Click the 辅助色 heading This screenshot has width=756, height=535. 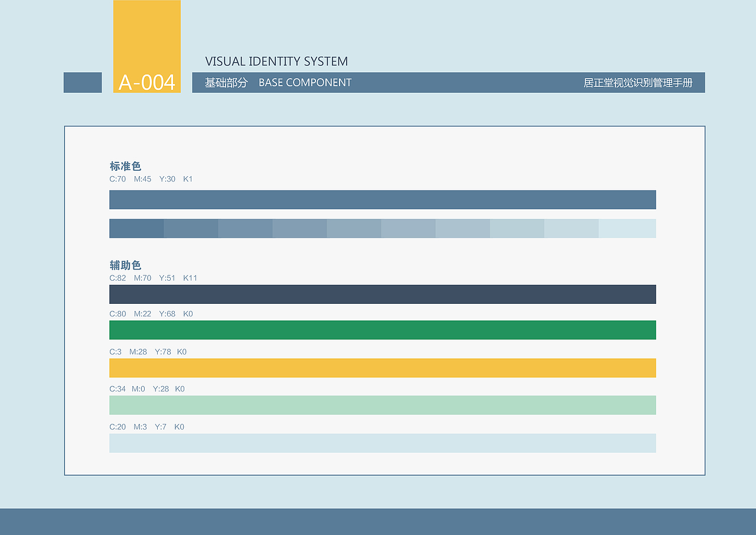[125, 265]
